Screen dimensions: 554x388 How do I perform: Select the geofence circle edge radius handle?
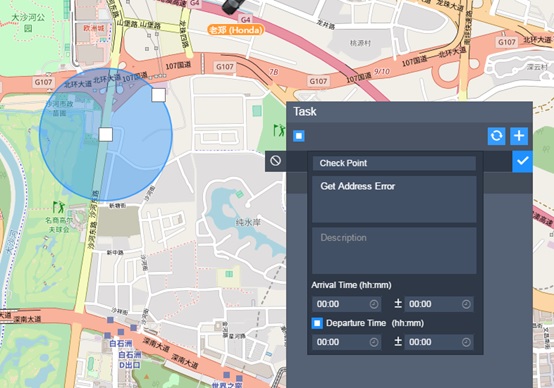point(159,95)
